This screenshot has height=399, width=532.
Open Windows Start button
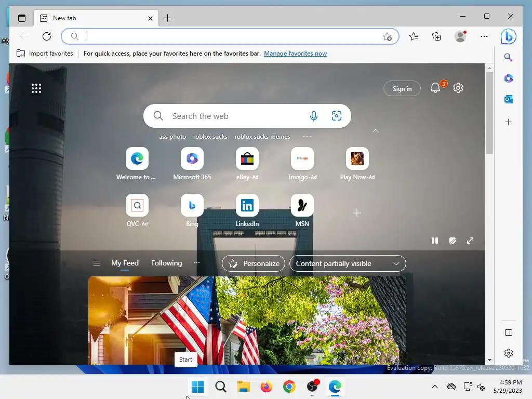[x=197, y=387]
